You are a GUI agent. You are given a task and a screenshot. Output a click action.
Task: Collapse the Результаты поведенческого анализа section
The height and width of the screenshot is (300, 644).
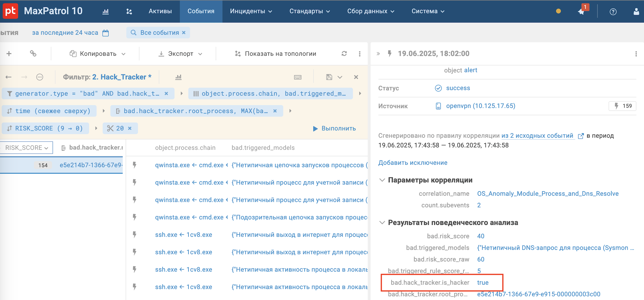pos(382,223)
